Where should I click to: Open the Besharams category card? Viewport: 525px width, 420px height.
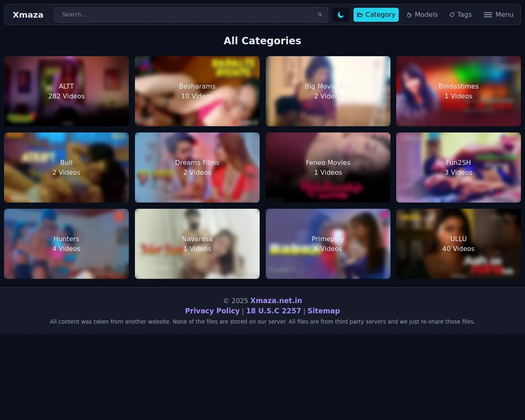coord(197,91)
